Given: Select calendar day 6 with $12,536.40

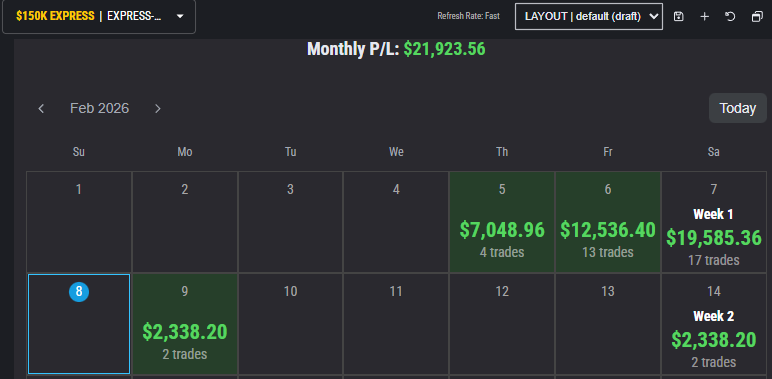Looking at the screenshot, I should (x=608, y=222).
